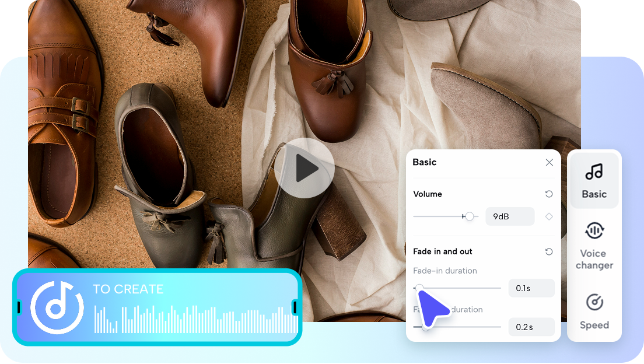Close the Basic panel
This screenshot has width=644, height=364.
549,162
